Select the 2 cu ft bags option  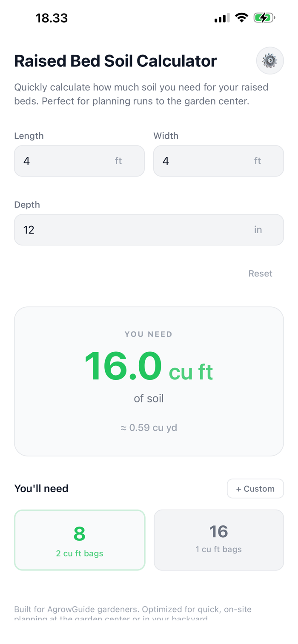(80, 540)
